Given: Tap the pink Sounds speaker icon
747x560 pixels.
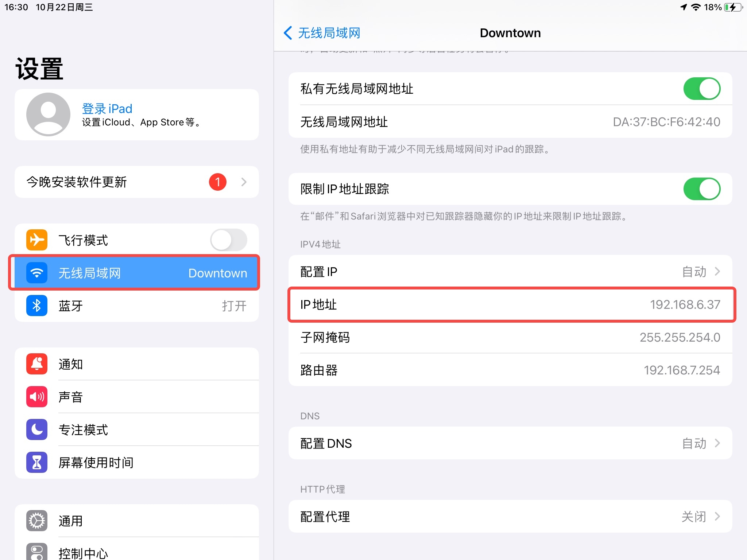Looking at the screenshot, I should point(37,397).
